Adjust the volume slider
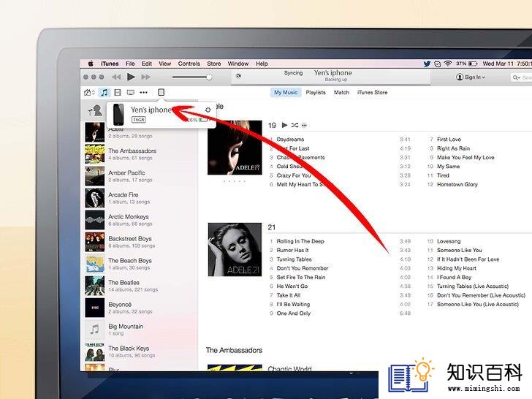The image size is (532, 399). (192, 77)
